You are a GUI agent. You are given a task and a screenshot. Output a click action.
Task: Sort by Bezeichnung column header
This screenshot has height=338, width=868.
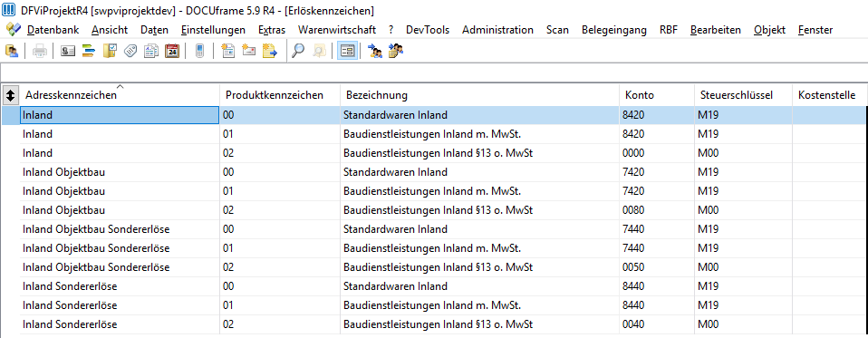pyautogui.click(x=480, y=95)
